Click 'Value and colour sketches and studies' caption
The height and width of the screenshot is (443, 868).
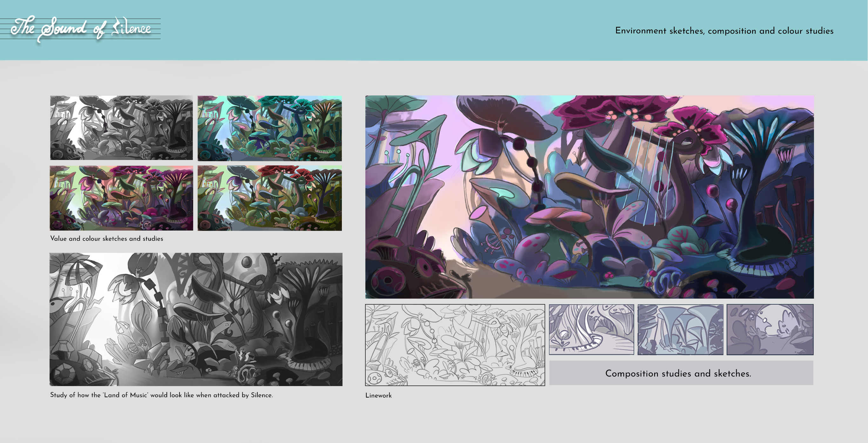tap(106, 239)
